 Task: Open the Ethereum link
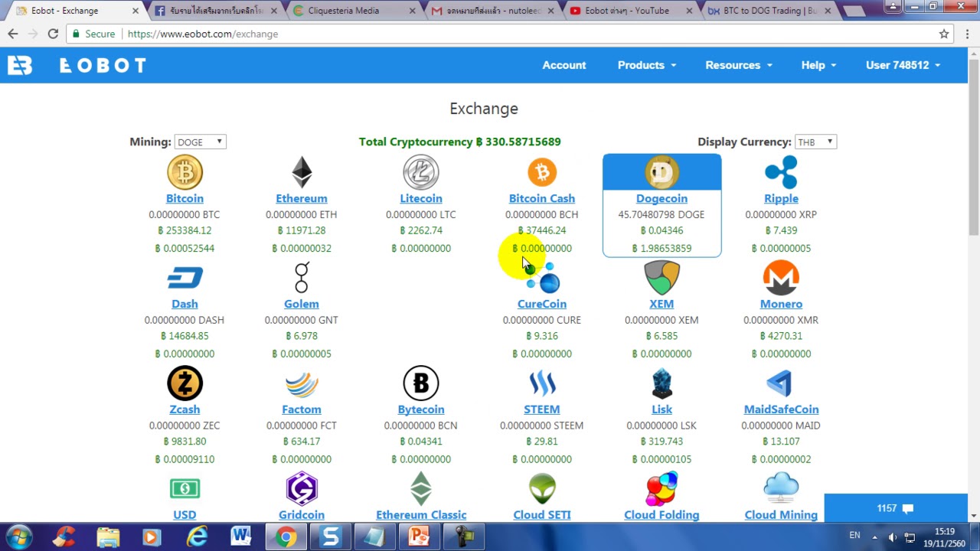302,198
